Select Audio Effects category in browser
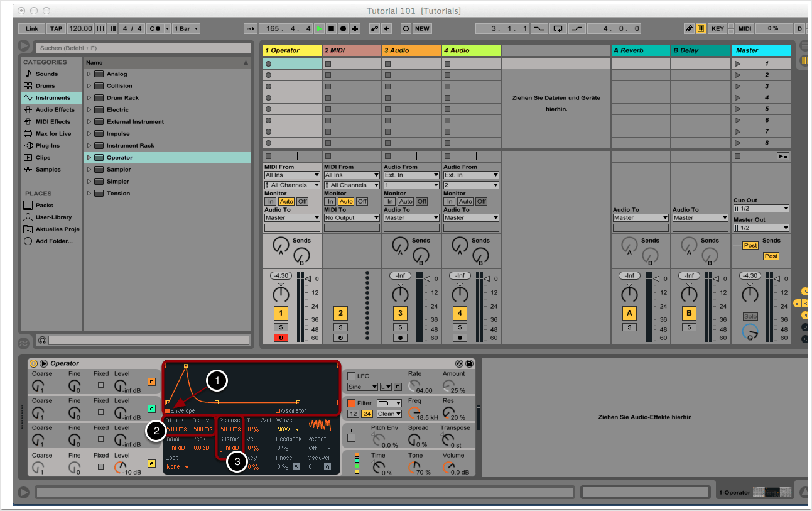812x511 pixels. [x=55, y=110]
